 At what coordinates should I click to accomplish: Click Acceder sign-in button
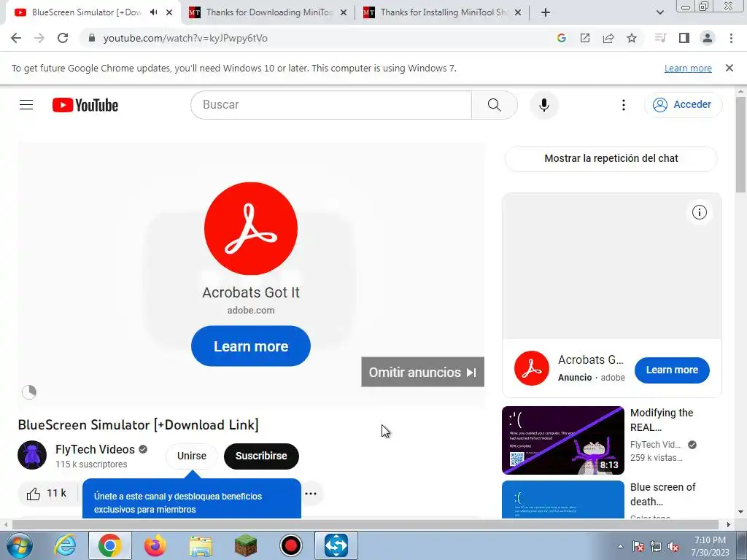(683, 105)
